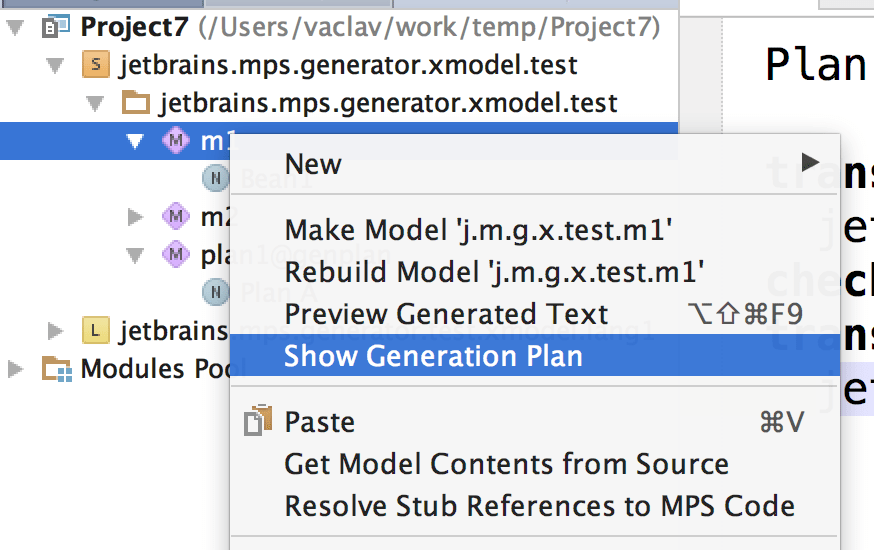Image resolution: width=874 pixels, height=550 pixels.
Task: Click the m2 model icon
Action: coord(176,216)
